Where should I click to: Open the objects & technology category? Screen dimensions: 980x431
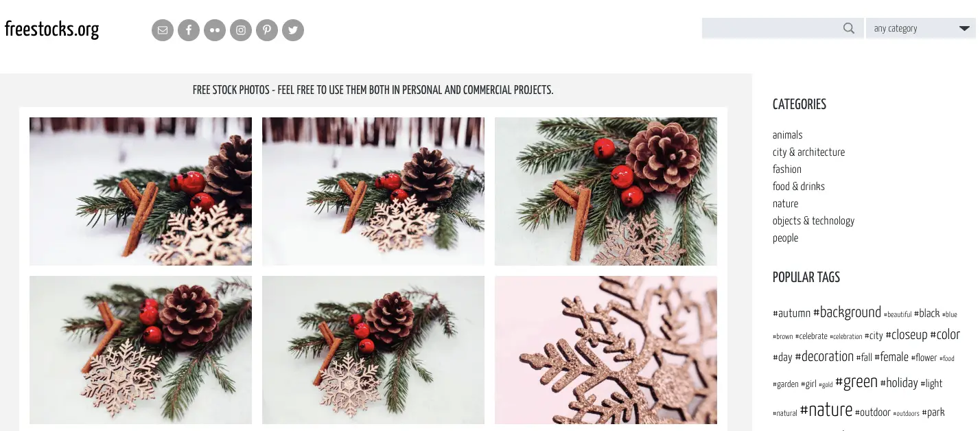coord(813,221)
